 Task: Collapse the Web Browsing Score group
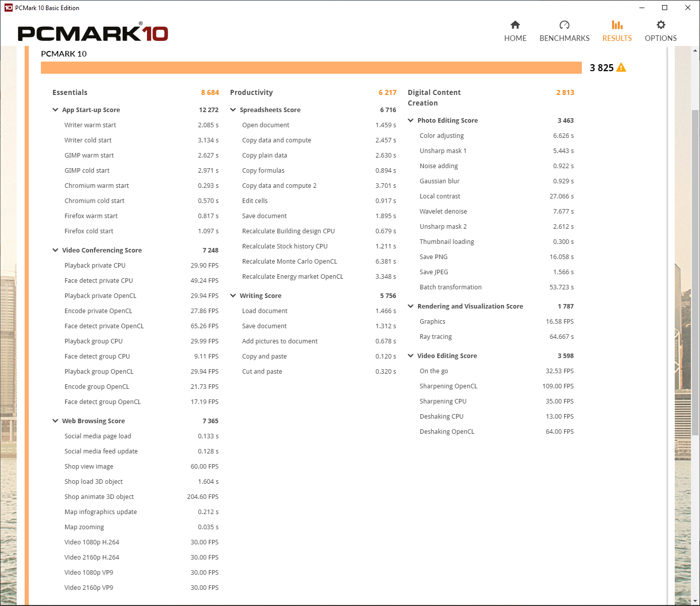click(56, 421)
